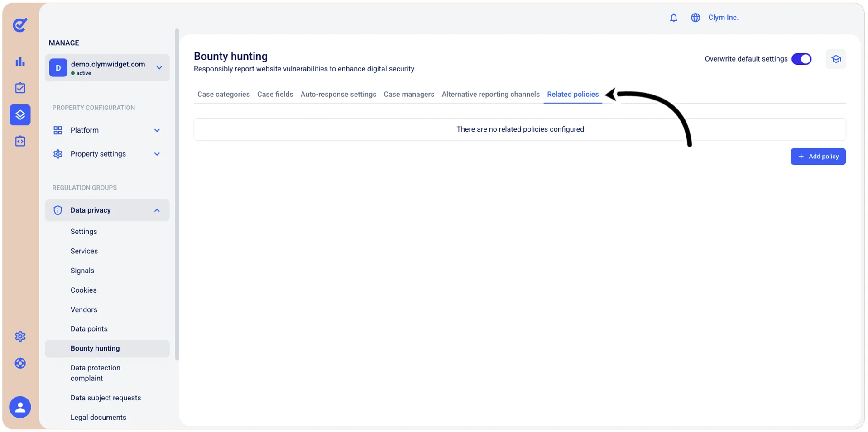
Task: Expand the Platform section chevron
Action: click(157, 130)
